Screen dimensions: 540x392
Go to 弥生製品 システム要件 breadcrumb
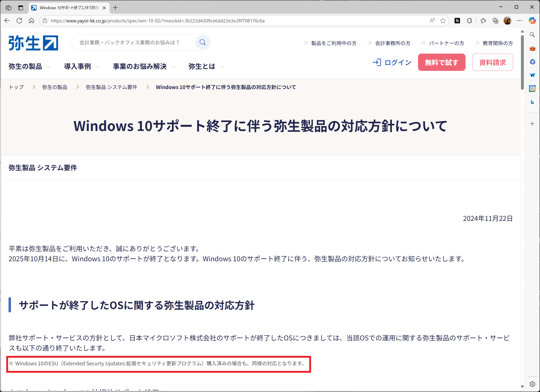pos(111,87)
